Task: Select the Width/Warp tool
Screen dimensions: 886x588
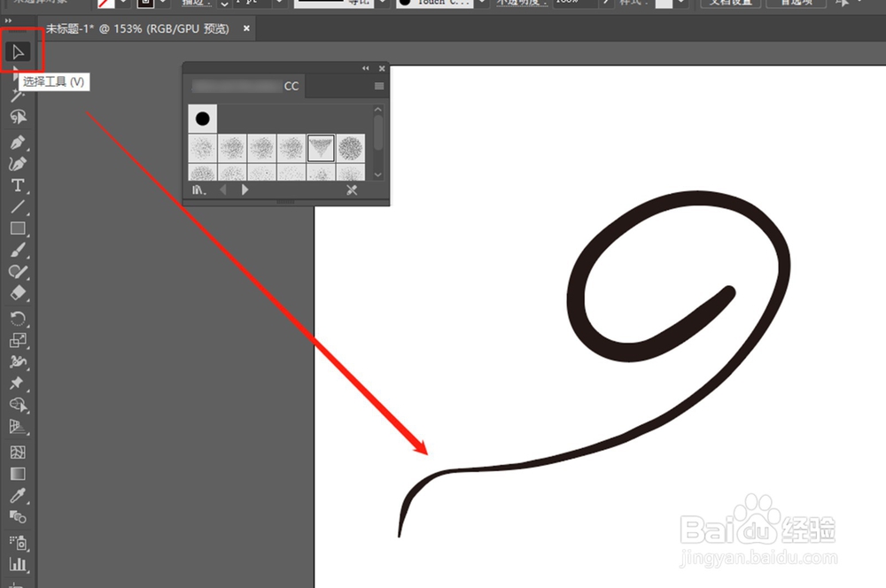Action: [18, 361]
